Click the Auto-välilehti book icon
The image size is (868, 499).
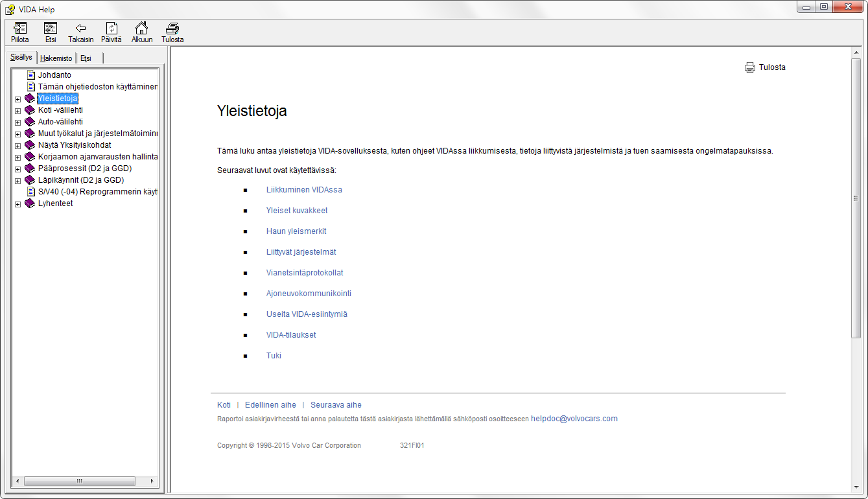coord(30,122)
